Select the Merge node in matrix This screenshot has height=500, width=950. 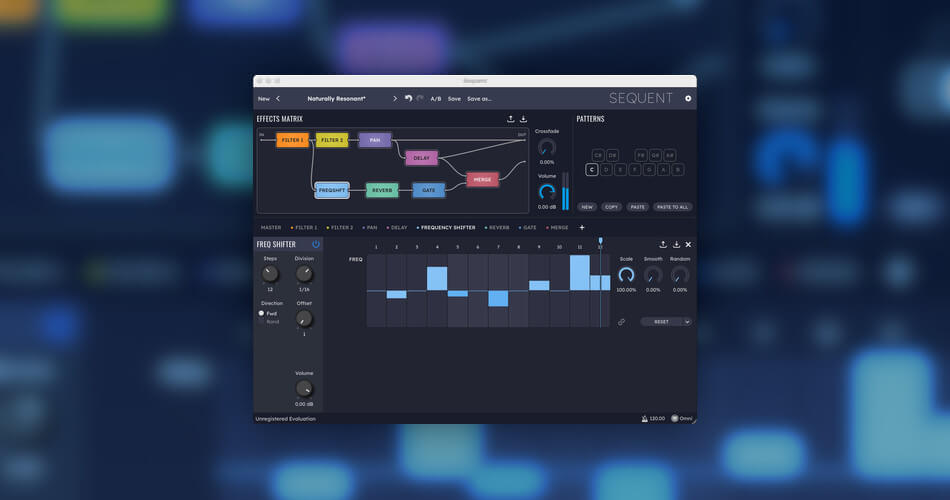(482, 179)
